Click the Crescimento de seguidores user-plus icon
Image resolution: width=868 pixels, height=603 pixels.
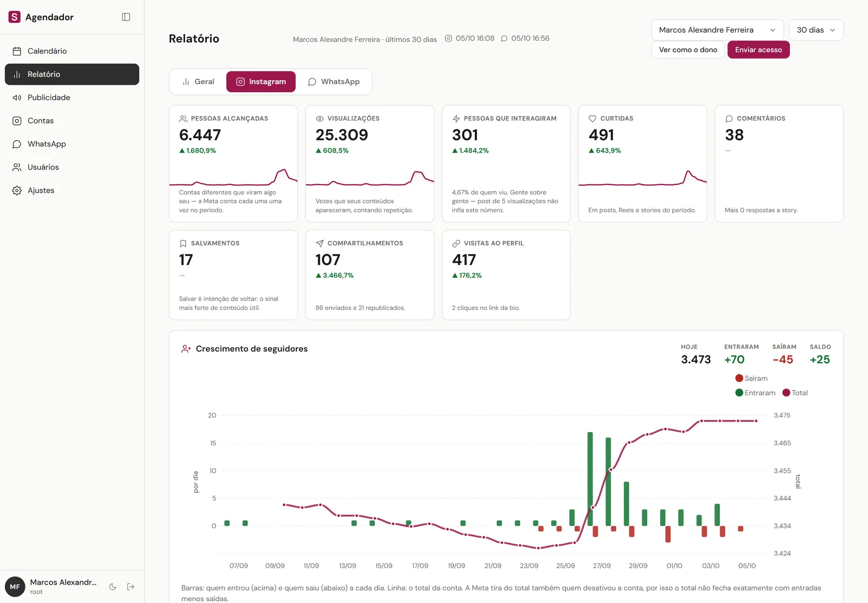point(186,349)
